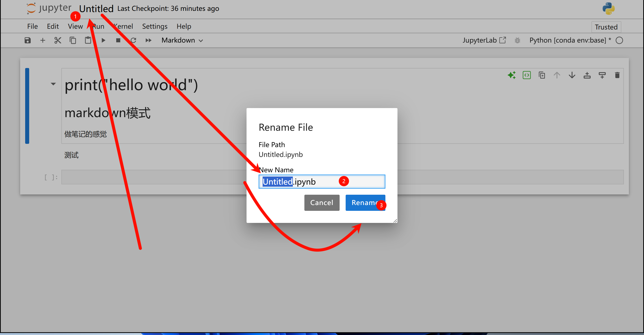Screen dimensions: 644x335
Task: Duplicate this cell icon
Action: point(542,75)
